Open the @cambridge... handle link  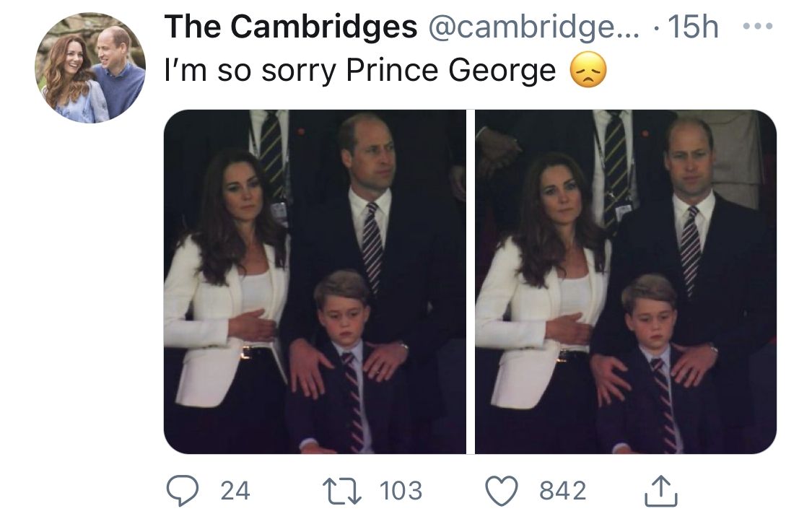click(534, 28)
